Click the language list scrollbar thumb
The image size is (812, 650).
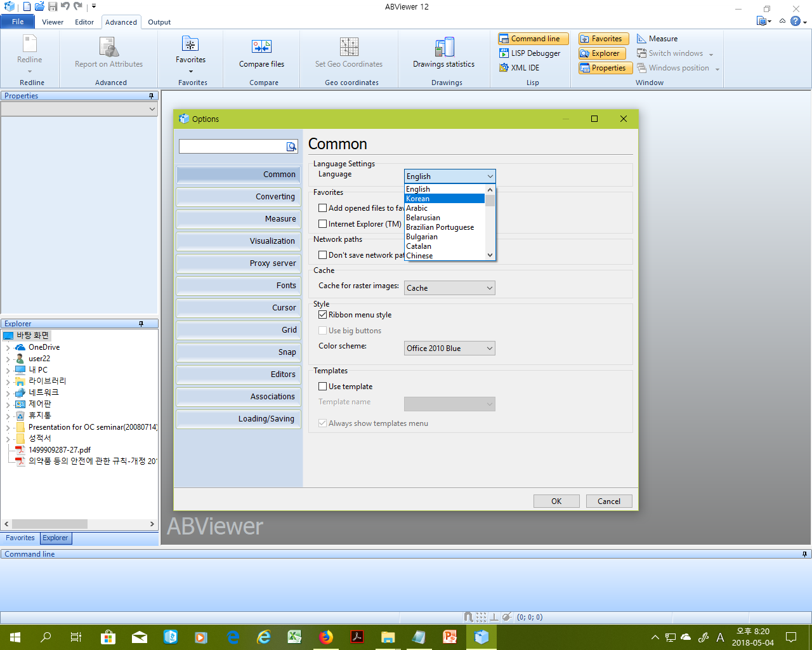(x=490, y=200)
